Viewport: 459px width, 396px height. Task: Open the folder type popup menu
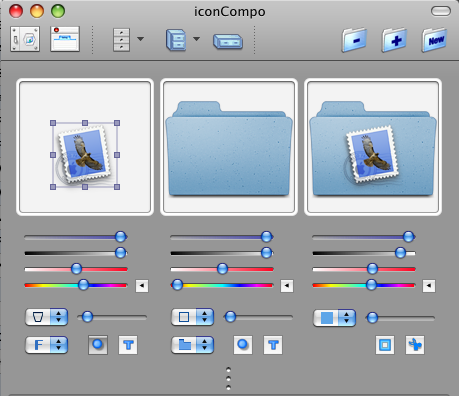(192, 345)
